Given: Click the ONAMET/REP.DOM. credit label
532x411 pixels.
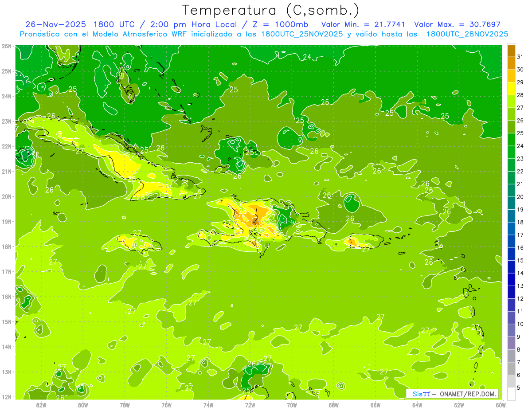Looking at the screenshot, I should (467, 394).
